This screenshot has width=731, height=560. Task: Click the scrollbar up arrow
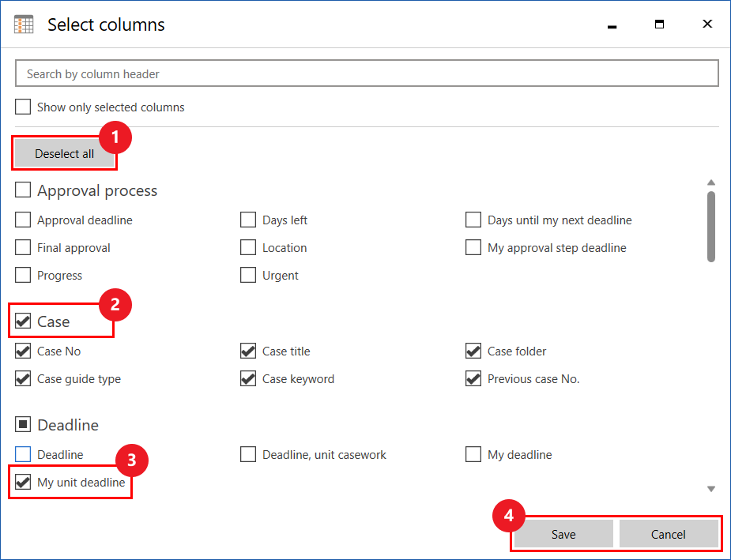pyautogui.click(x=711, y=182)
